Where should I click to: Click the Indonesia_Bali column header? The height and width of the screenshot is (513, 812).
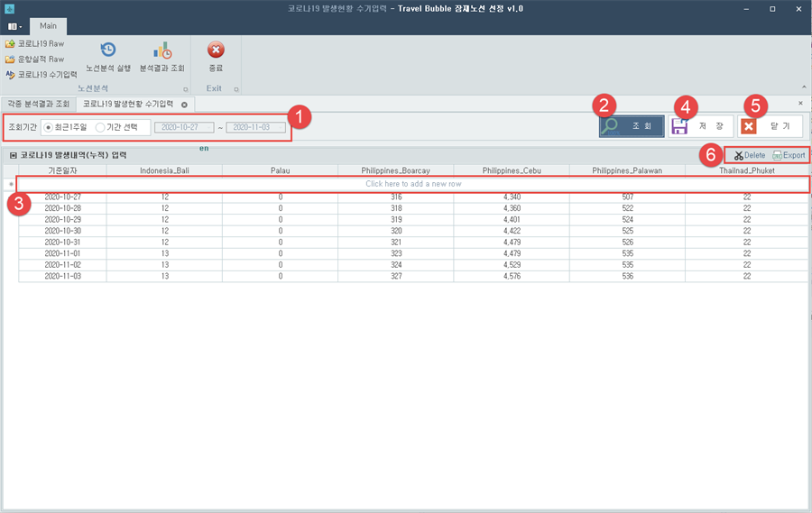tap(165, 170)
